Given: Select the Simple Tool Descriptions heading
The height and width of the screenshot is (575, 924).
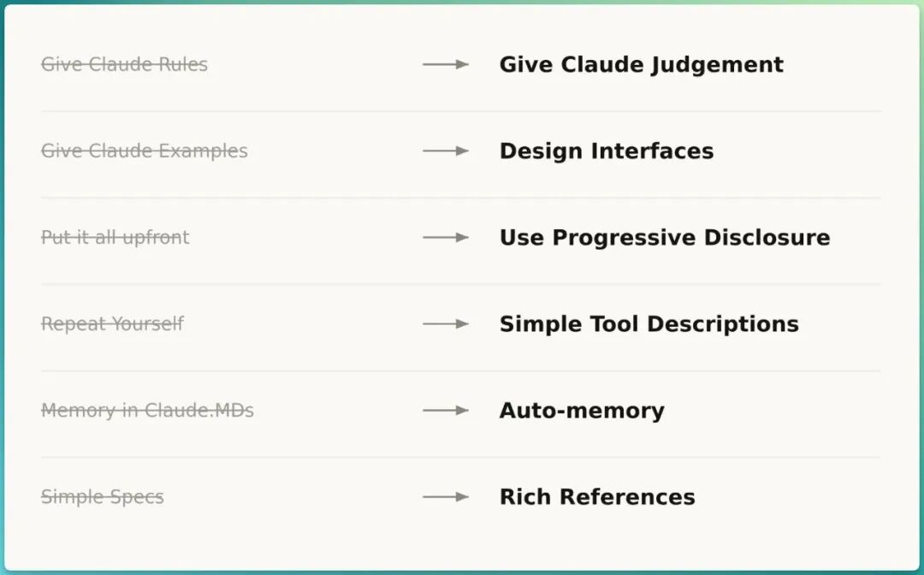Looking at the screenshot, I should (x=649, y=324).
